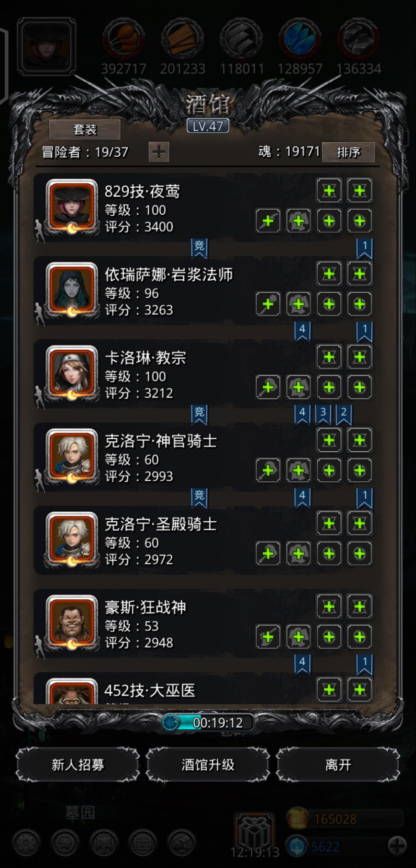This screenshot has width=416, height=868.
Task: Click the 酒馆升级 button
Action: [x=208, y=765]
